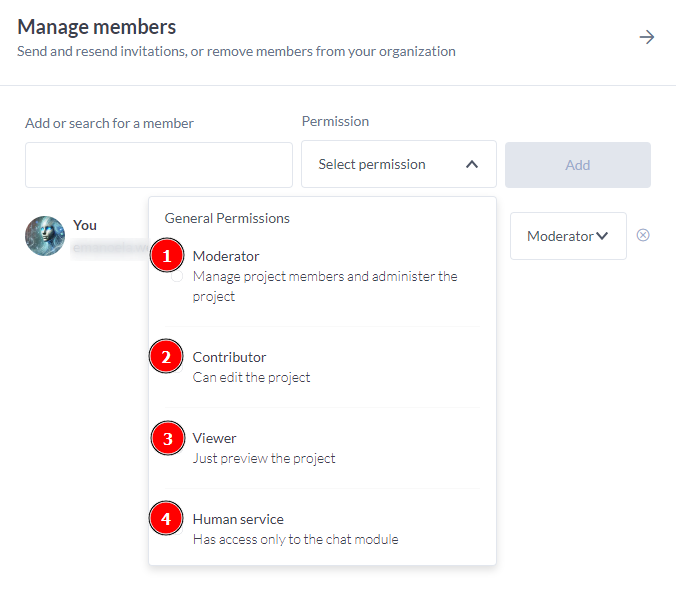The width and height of the screenshot is (676, 595).
Task: Click the General Permissions heading
Action: point(227,218)
